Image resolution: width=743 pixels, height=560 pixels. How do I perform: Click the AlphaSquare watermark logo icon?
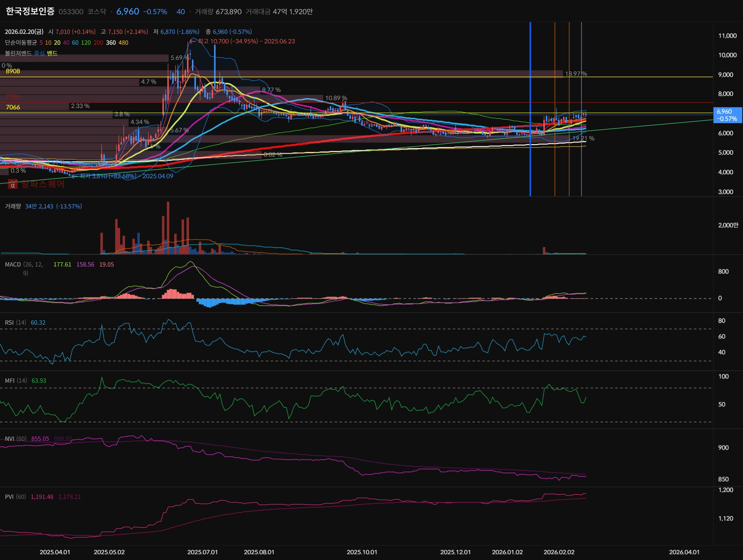coord(13,184)
